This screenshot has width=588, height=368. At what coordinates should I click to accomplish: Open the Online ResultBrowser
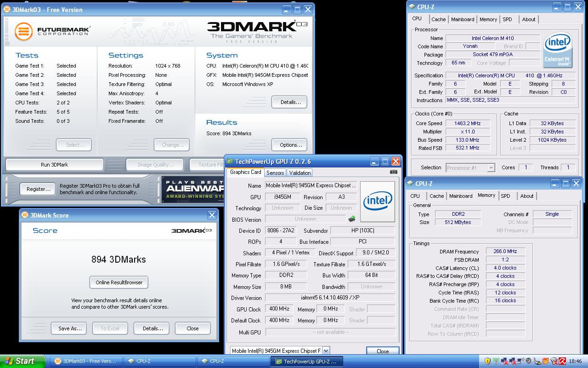[119, 282]
